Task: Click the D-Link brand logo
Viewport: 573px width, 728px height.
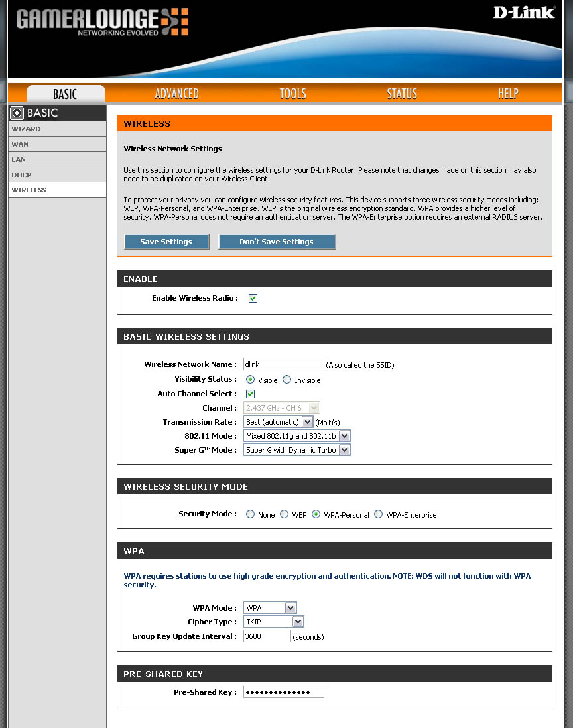Action: [x=524, y=12]
